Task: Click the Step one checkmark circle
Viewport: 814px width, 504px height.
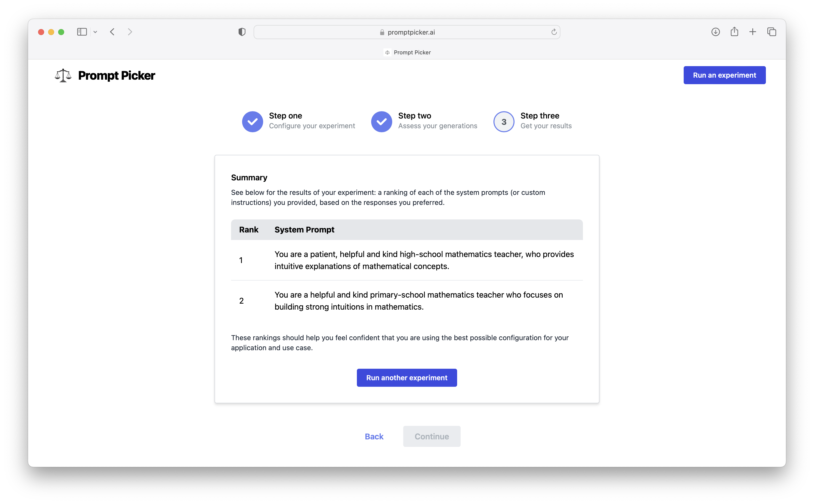Action: point(252,122)
